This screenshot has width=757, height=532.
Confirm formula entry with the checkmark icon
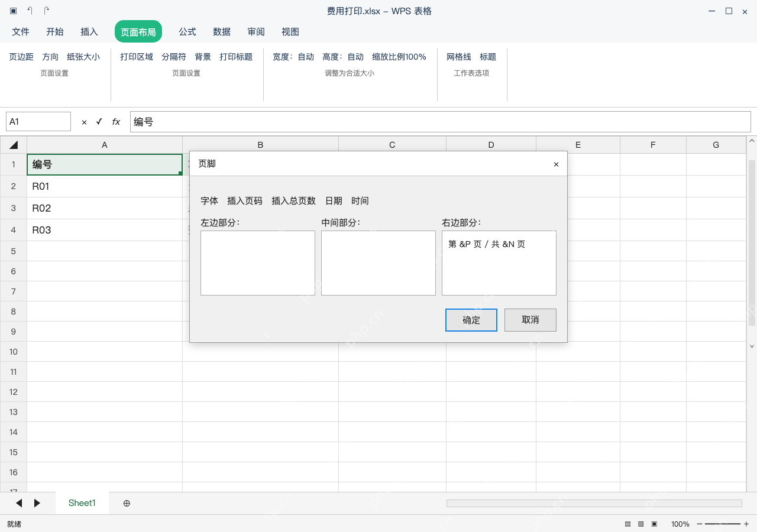[99, 121]
